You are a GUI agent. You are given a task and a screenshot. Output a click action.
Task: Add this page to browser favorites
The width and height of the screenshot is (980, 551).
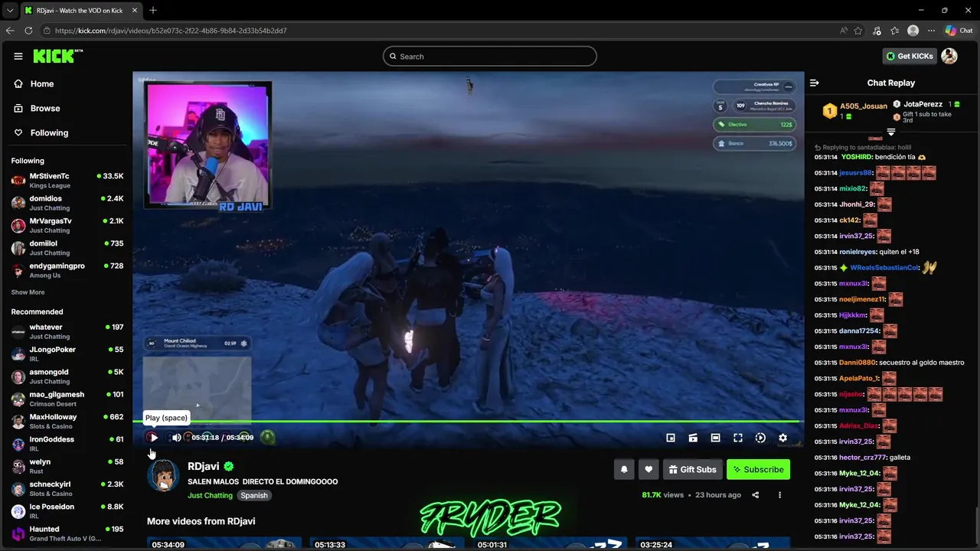pyautogui.click(x=858, y=31)
